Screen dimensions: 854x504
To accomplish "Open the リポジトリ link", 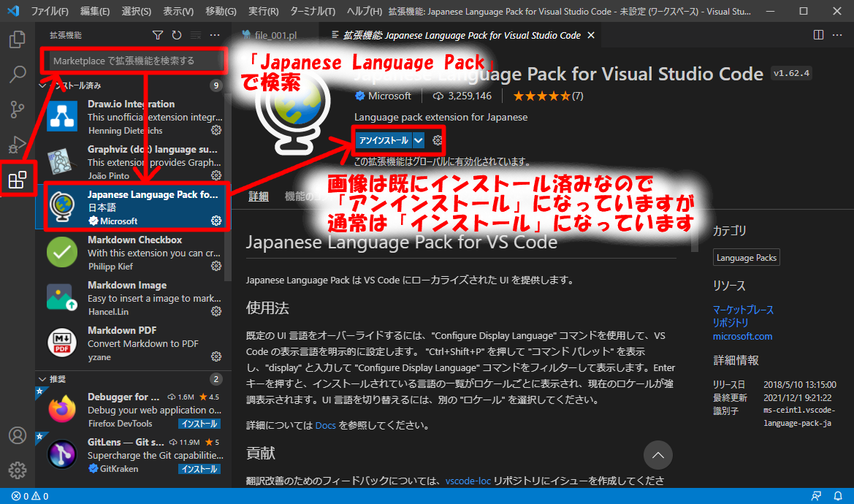I will 731,323.
